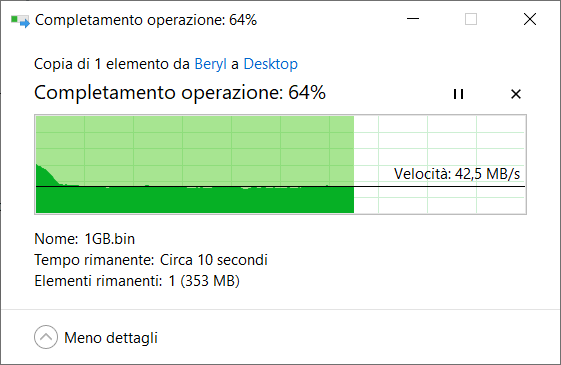Cancel the copy with the small X
This screenshot has height=365, width=561.
click(x=516, y=94)
